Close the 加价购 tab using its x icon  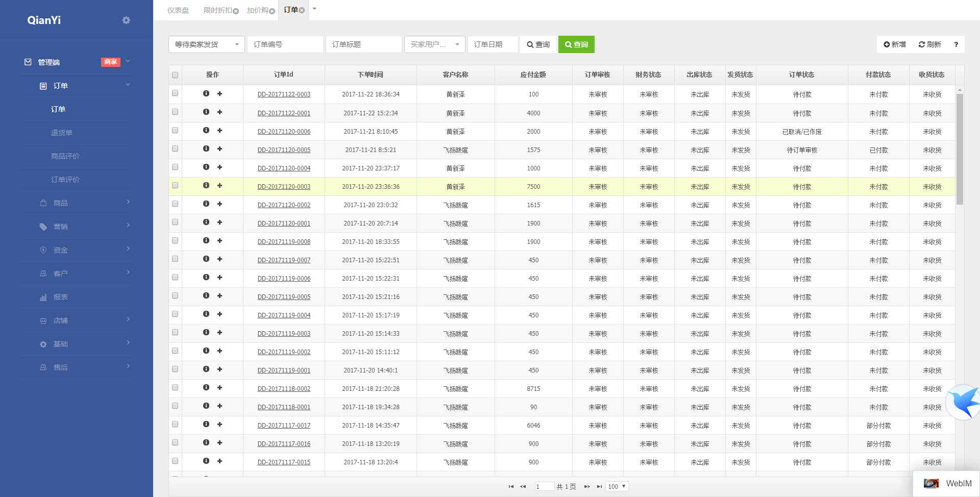pos(272,11)
